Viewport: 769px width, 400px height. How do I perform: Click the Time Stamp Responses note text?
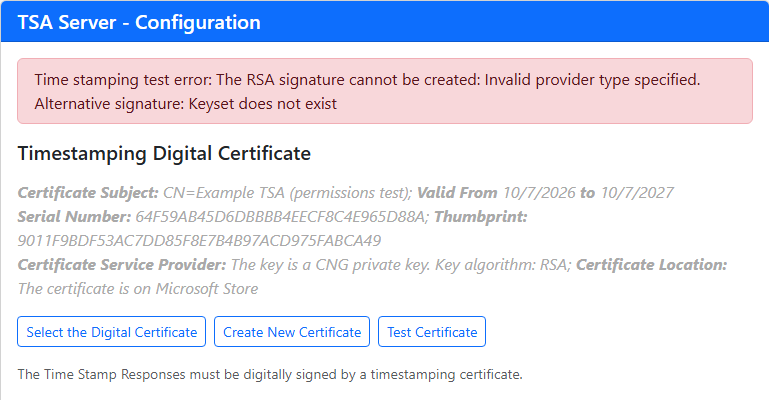[270, 375]
